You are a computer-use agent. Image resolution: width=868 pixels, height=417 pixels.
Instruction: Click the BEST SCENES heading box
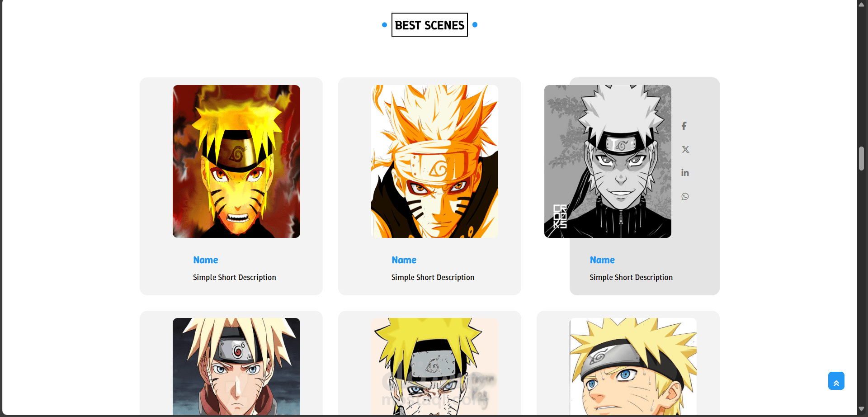pos(429,25)
